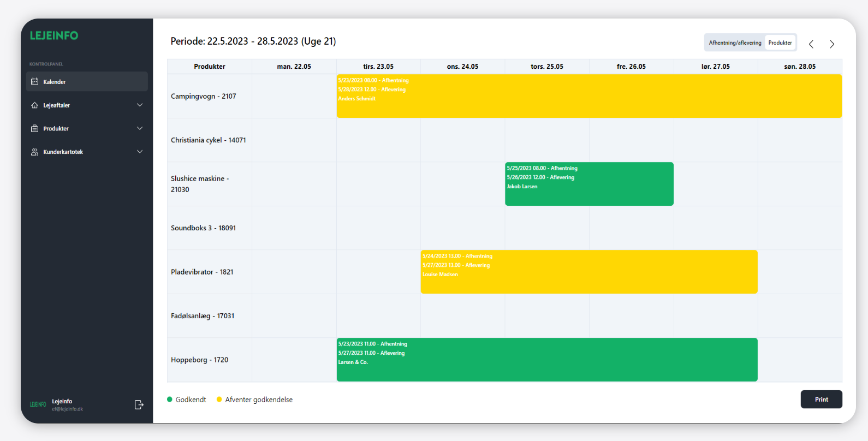The width and height of the screenshot is (868, 441).
Task: Switch view to Produkter toggle option
Action: pyautogui.click(x=780, y=43)
